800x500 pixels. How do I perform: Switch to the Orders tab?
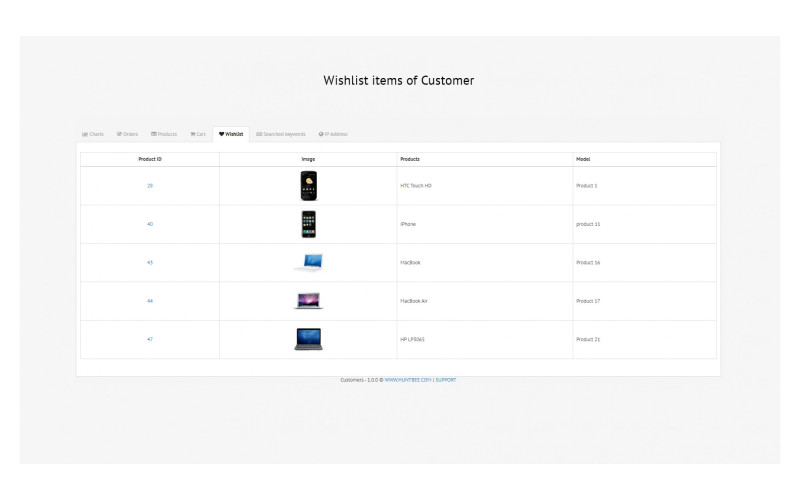pos(127,134)
